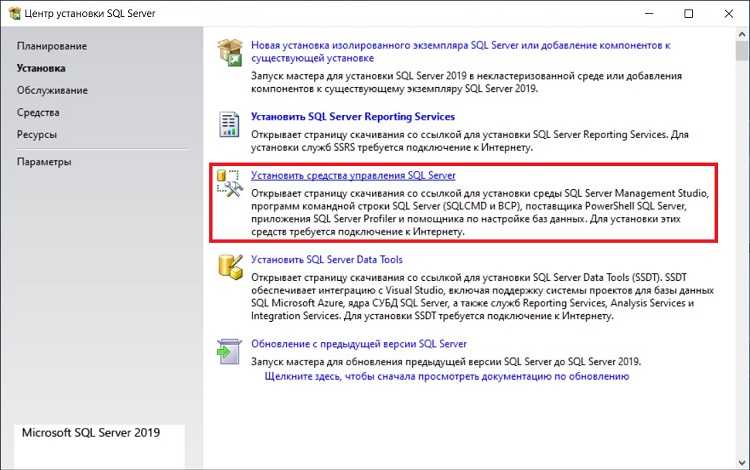Click the SQL Server setup title bar icon
Screen dimensions: 750x470
[x=14, y=13]
